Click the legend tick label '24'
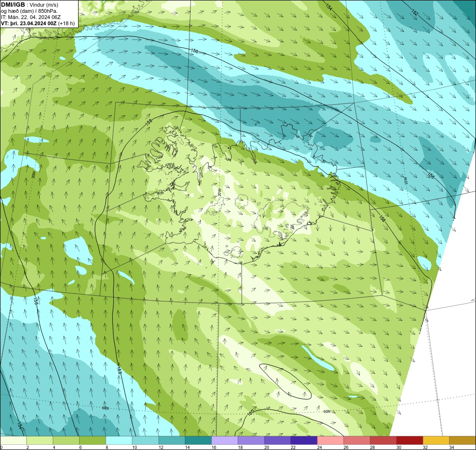This screenshot has height=450, width=476. coord(319,447)
